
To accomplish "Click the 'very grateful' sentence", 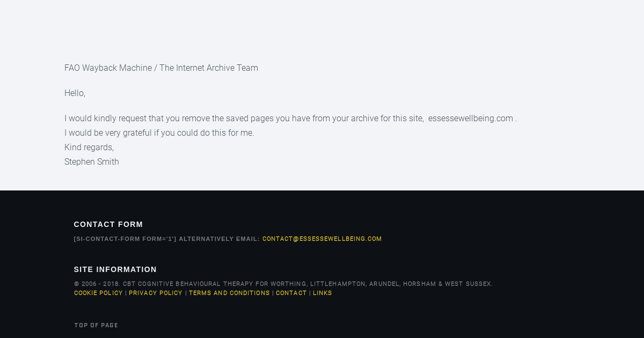I will (159, 133).
